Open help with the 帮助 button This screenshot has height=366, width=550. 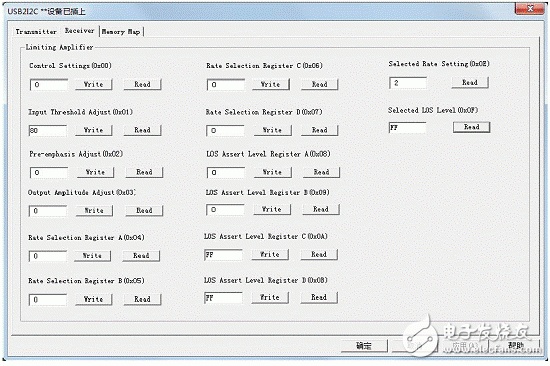[516, 346]
